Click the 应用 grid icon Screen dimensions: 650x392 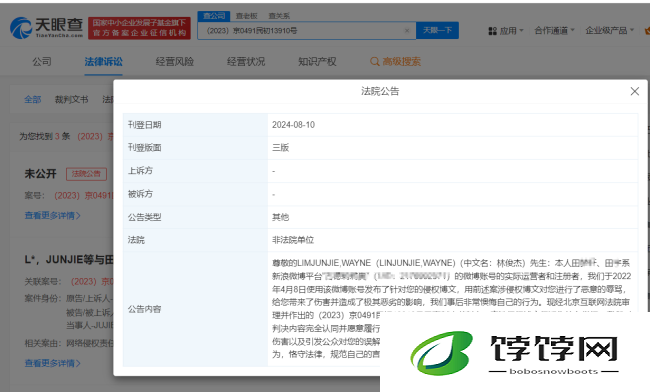492,31
